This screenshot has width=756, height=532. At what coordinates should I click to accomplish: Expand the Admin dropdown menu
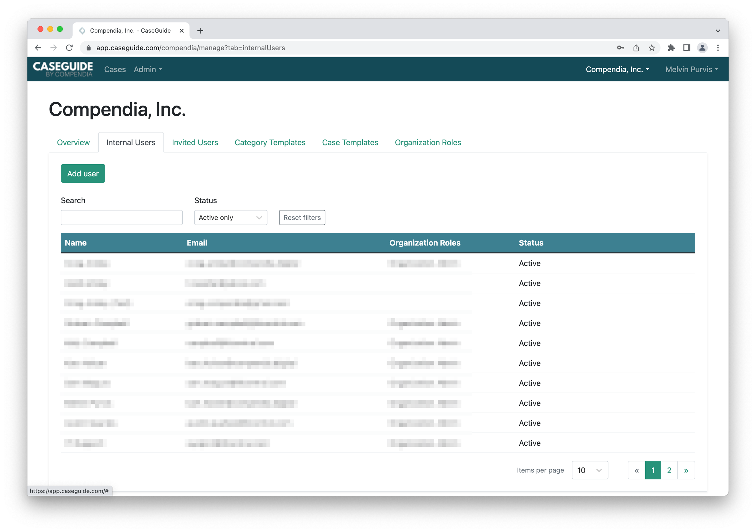[148, 70]
